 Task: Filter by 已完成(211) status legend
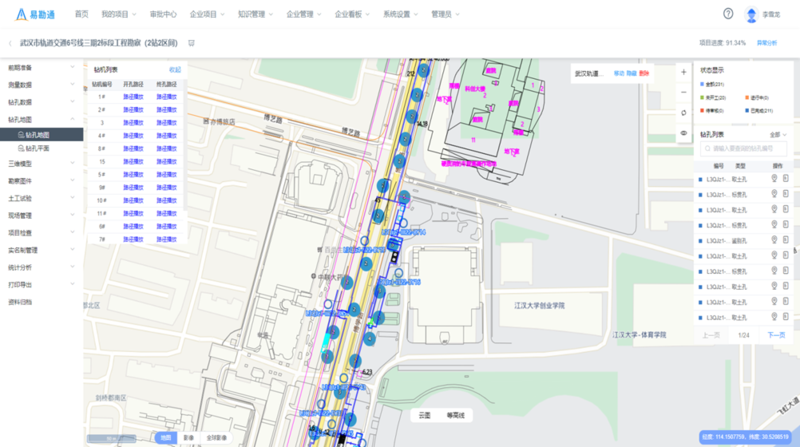click(759, 110)
